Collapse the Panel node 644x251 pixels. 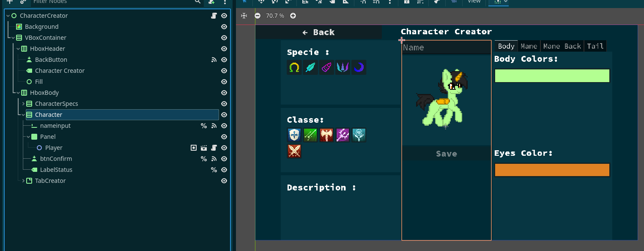28,137
